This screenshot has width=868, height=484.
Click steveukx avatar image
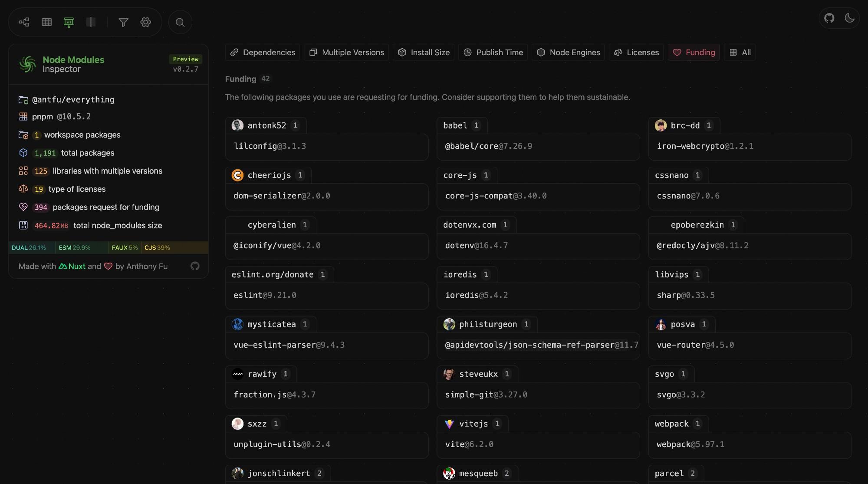click(449, 374)
